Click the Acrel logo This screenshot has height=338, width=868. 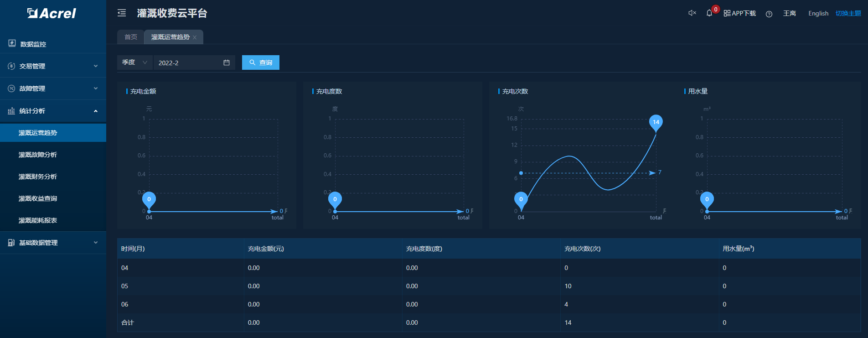point(52,13)
